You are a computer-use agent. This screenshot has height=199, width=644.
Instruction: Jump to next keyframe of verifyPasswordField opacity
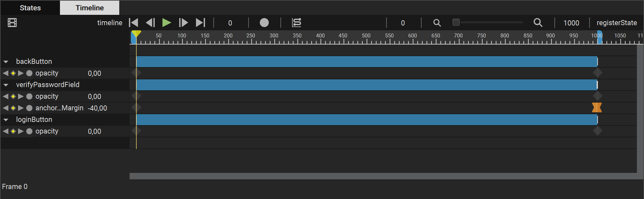pyautogui.click(x=21, y=96)
